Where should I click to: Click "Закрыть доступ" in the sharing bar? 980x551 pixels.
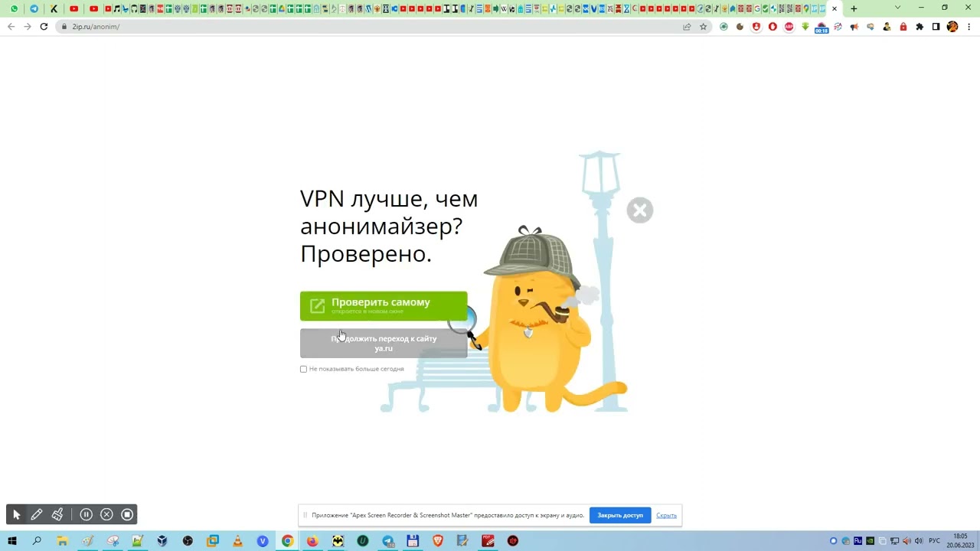coord(620,515)
